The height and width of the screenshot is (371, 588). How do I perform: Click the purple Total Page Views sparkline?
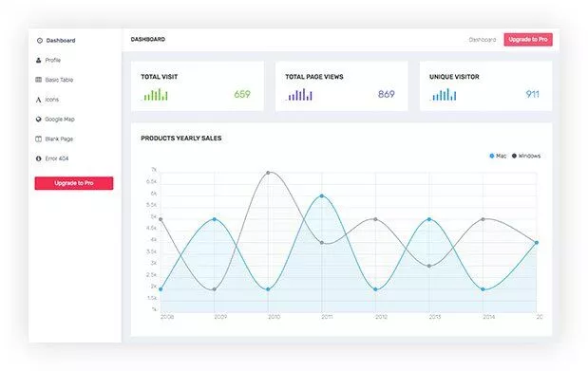click(299, 95)
